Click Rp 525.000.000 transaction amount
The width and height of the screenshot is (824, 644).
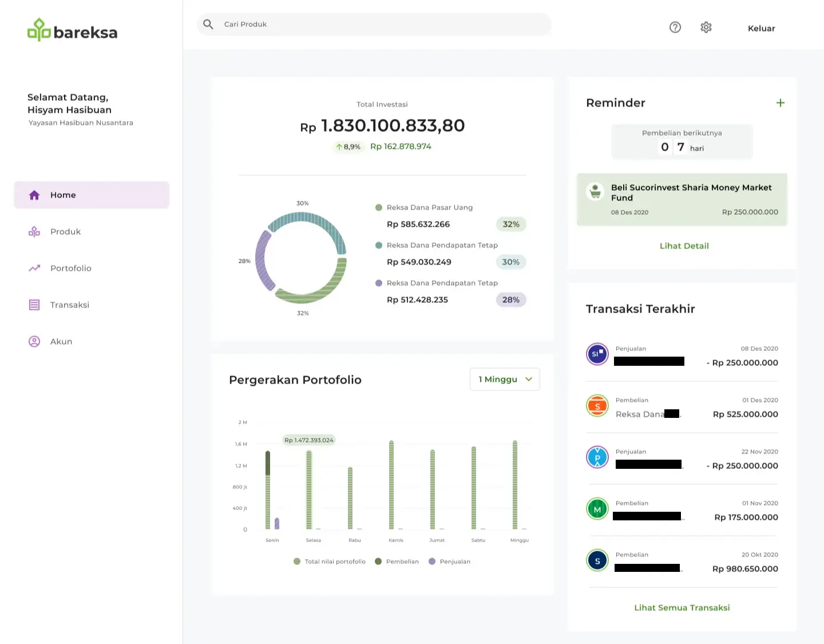(746, 414)
